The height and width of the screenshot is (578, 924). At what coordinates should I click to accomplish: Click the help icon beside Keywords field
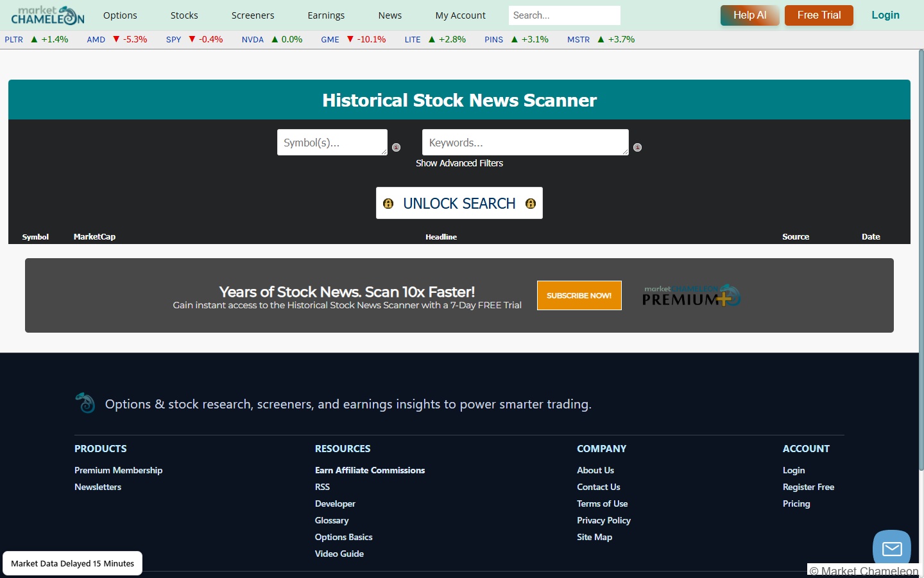[637, 147]
